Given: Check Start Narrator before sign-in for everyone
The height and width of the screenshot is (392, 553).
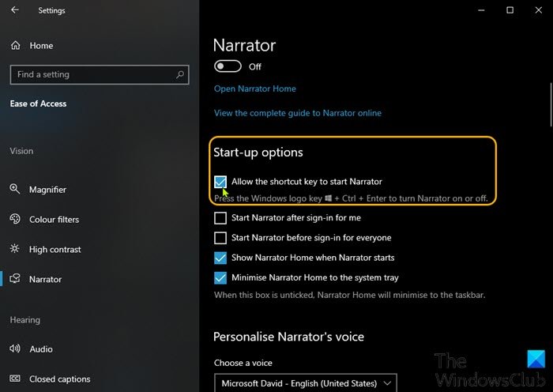Looking at the screenshot, I should (x=220, y=238).
